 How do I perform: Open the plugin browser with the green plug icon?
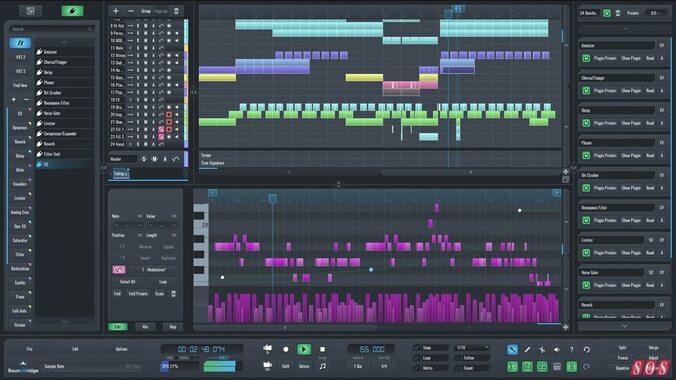72,11
